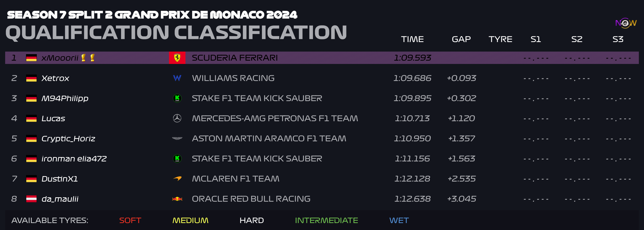Screen dimensions: 644x230
Task: Select the MEDIUM tyre label
Action: pos(190,220)
